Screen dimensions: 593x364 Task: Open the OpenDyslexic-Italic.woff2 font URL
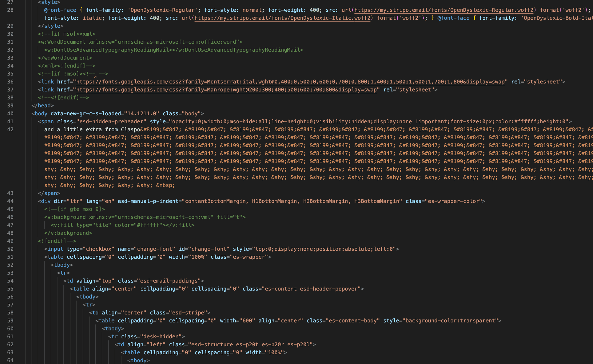(x=282, y=18)
